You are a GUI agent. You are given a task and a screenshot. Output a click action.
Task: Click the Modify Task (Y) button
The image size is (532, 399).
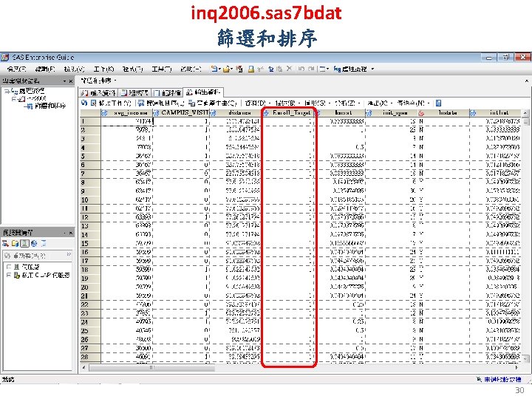pyautogui.click(x=111, y=103)
